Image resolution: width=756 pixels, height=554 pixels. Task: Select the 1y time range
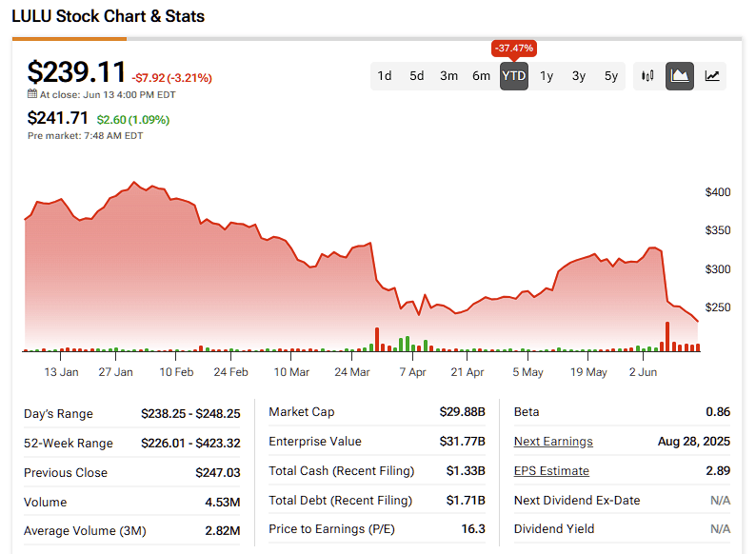(547, 76)
